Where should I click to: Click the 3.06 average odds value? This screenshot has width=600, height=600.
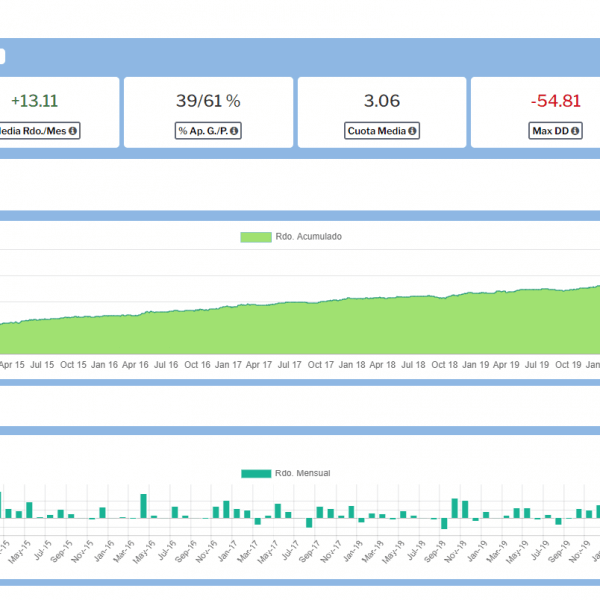point(382,101)
